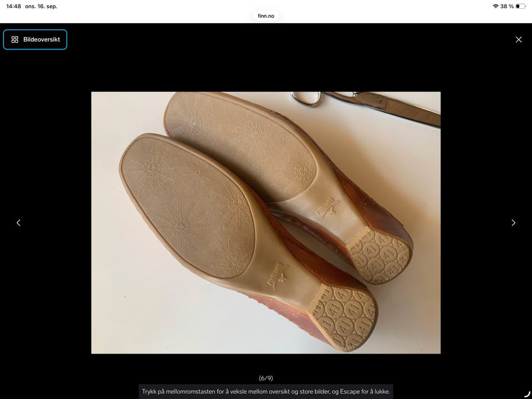The image size is (532, 399).
Task: Tap the date 'ons. 16. sep.'
Action: point(41,7)
